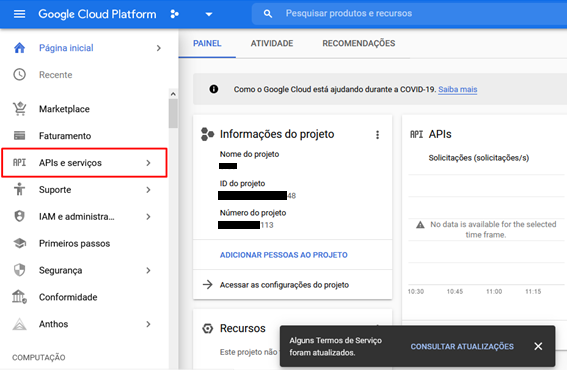
Task: Click the project selector dots icon
Action: 175,14
